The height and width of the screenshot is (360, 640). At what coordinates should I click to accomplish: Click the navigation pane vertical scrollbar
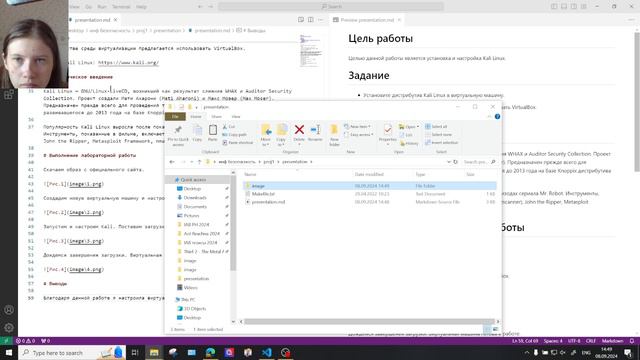(233, 223)
